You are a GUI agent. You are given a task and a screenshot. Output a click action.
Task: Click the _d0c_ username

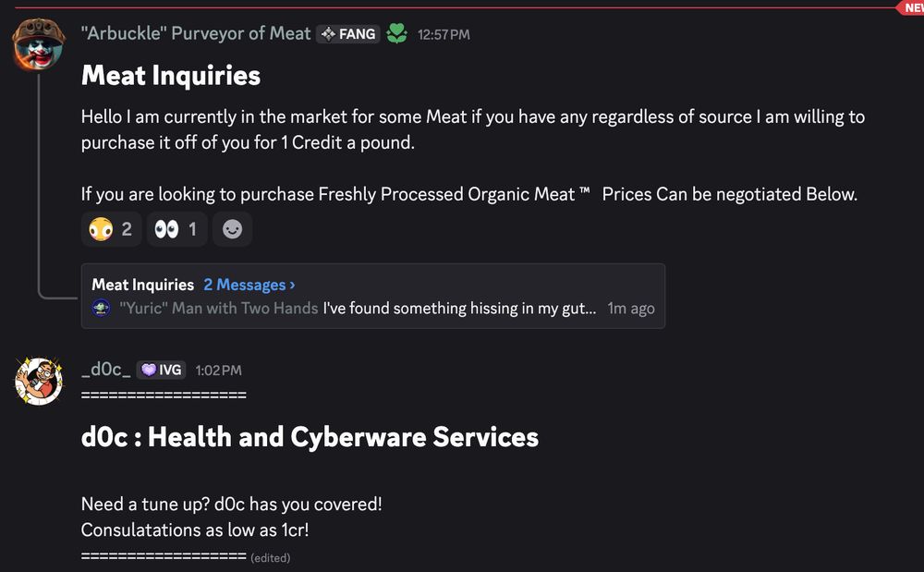105,370
